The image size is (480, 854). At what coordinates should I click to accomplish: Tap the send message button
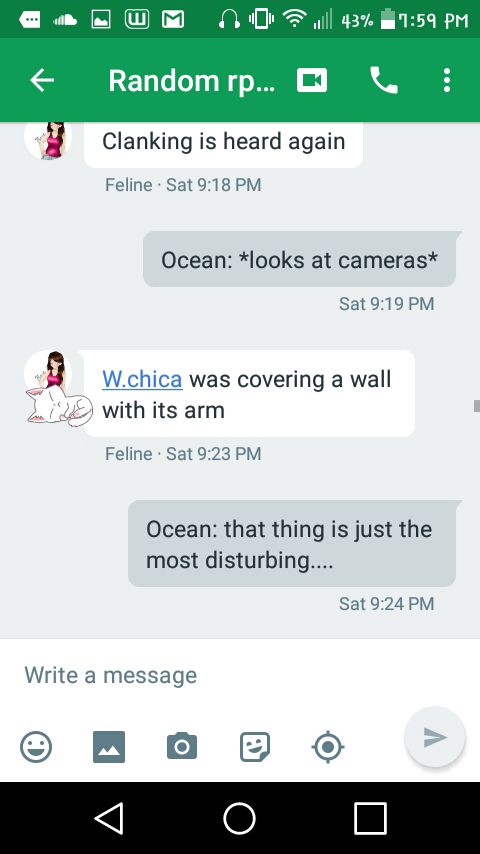coord(435,737)
